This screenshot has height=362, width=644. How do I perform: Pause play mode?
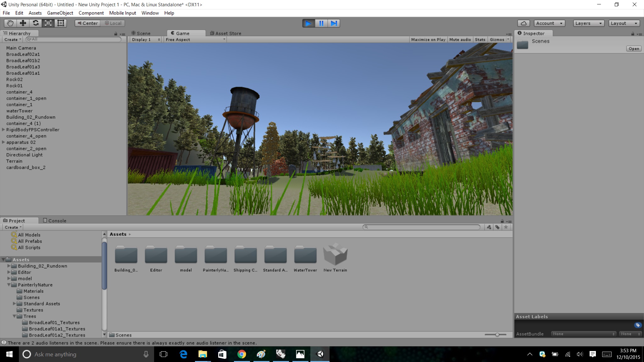[321, 23]
